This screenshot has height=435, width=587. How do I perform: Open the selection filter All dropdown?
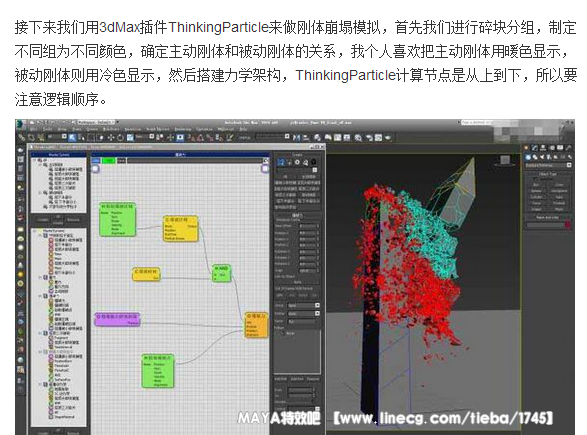[x=58, y=137]
